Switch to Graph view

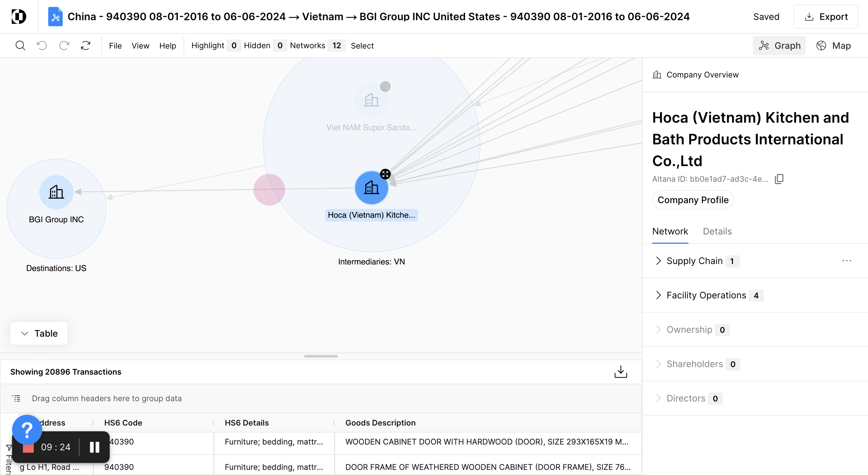779,46
